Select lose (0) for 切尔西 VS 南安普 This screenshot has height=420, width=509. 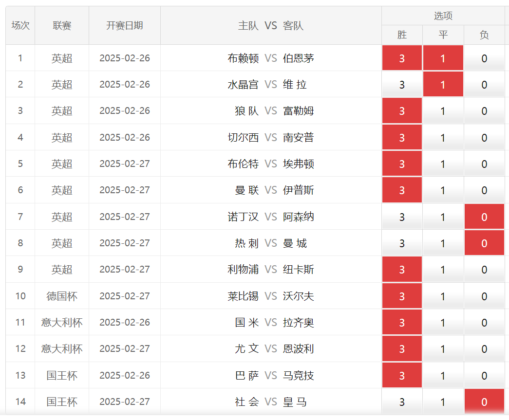tap(484, 137)
